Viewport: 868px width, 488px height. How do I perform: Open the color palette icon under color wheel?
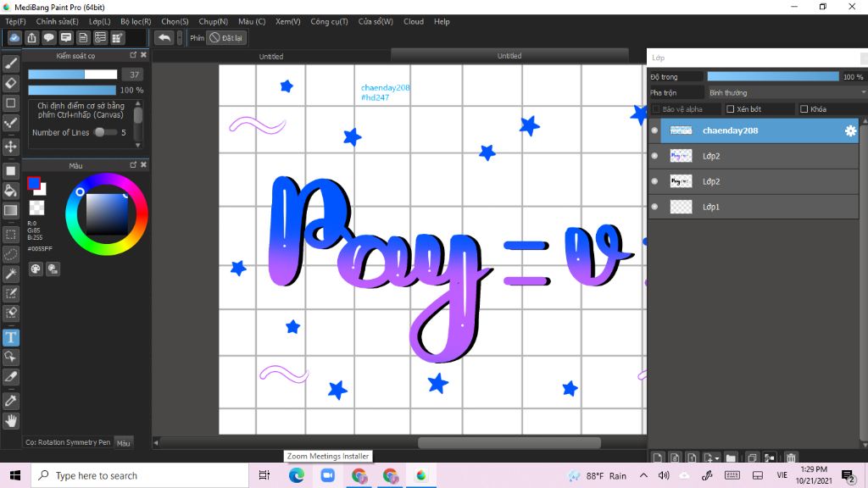36,269
